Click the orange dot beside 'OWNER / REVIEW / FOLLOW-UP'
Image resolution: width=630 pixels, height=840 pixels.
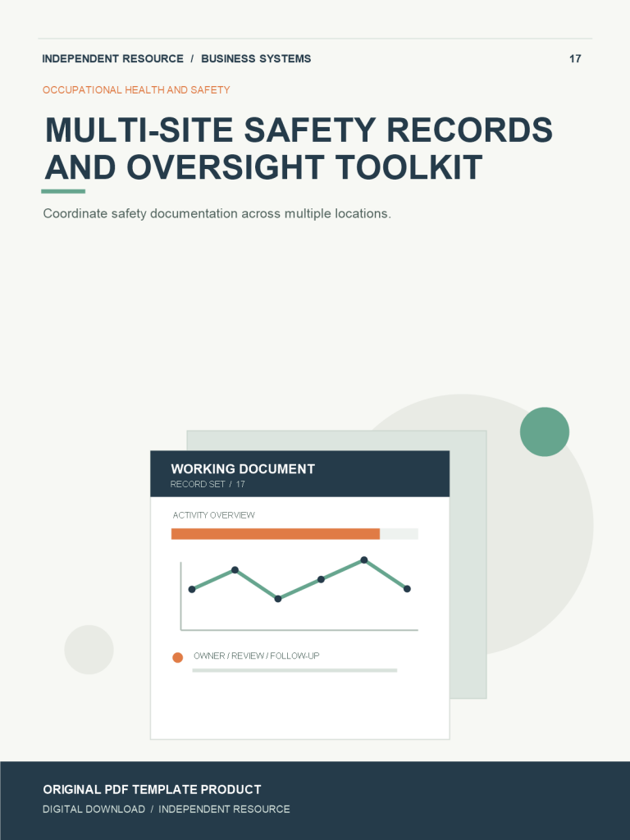pos(178,657)
